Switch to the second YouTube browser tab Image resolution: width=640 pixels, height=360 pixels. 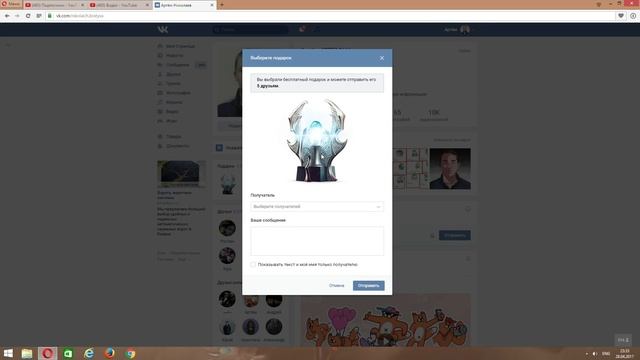click(x=119, y=5)
